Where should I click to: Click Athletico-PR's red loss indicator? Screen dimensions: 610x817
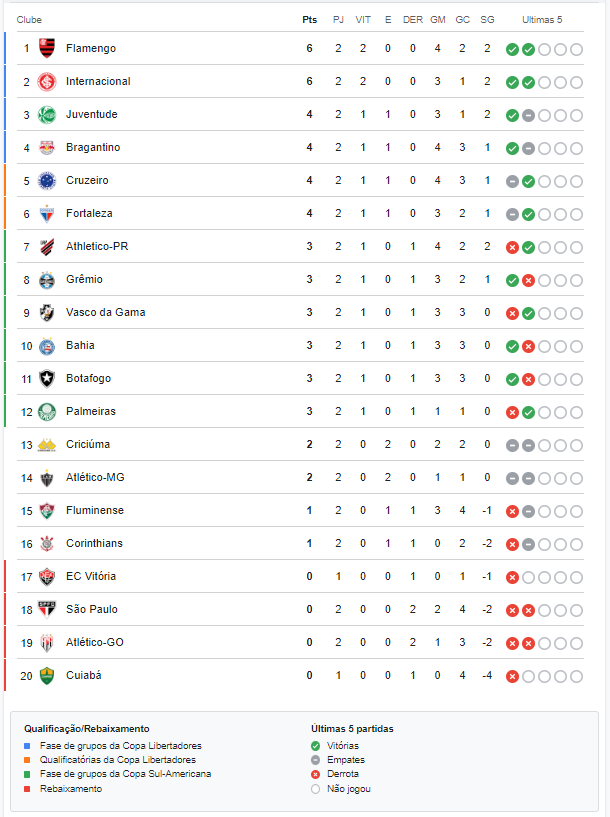pos(512,247)
